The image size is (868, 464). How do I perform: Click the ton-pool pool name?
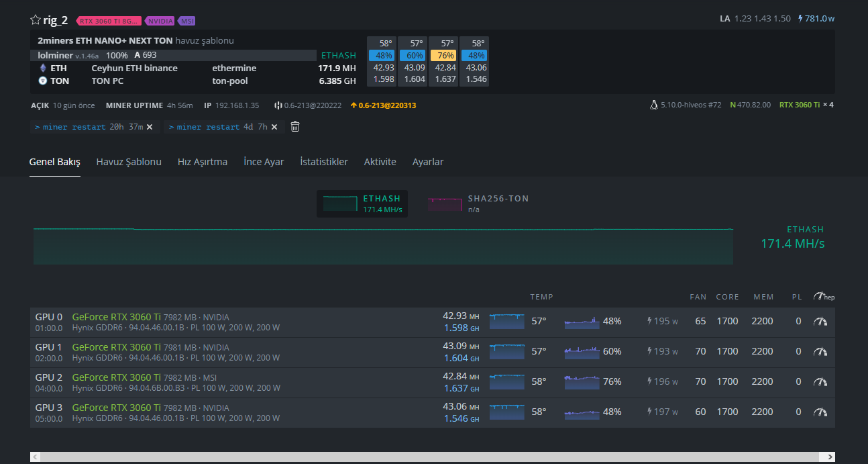(x=229, y=81)
